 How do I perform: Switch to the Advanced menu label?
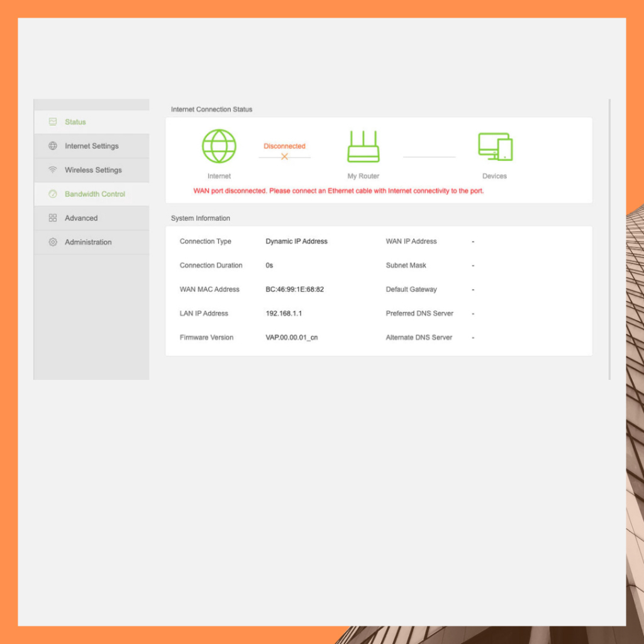(81, 218)
